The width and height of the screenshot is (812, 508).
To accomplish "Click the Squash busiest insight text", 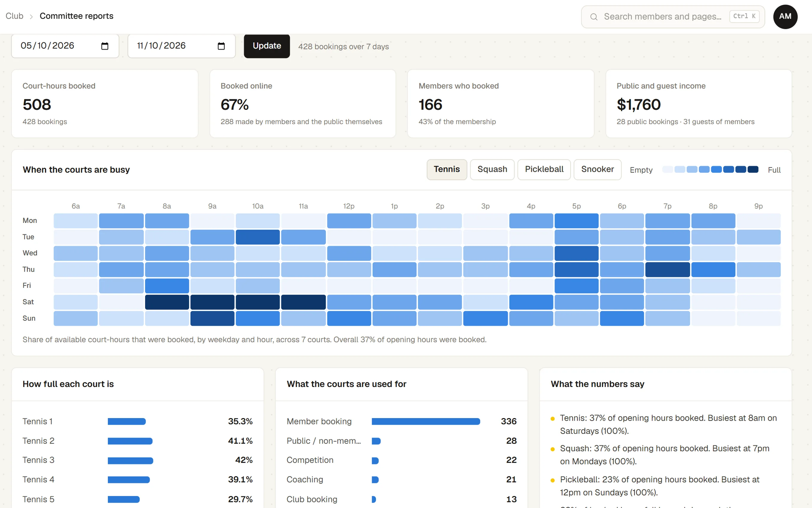I will point(665,455).
